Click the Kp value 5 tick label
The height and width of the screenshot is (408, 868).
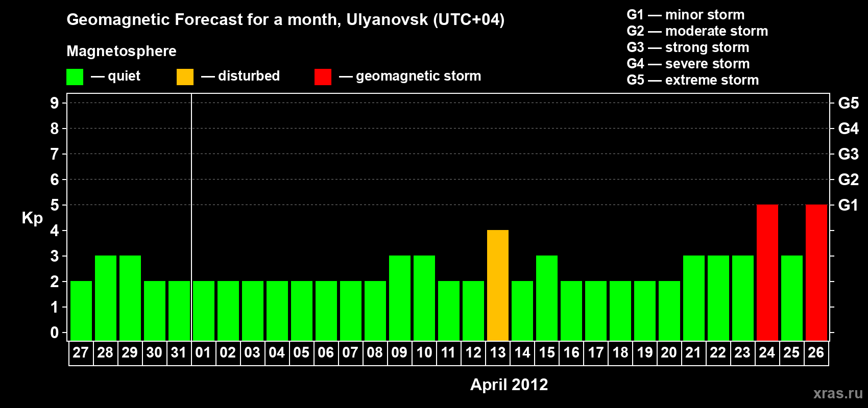55,205
